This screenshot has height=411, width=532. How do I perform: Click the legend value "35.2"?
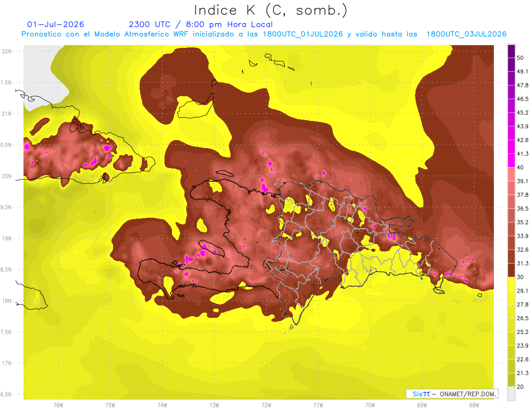(x=523, y=222)
